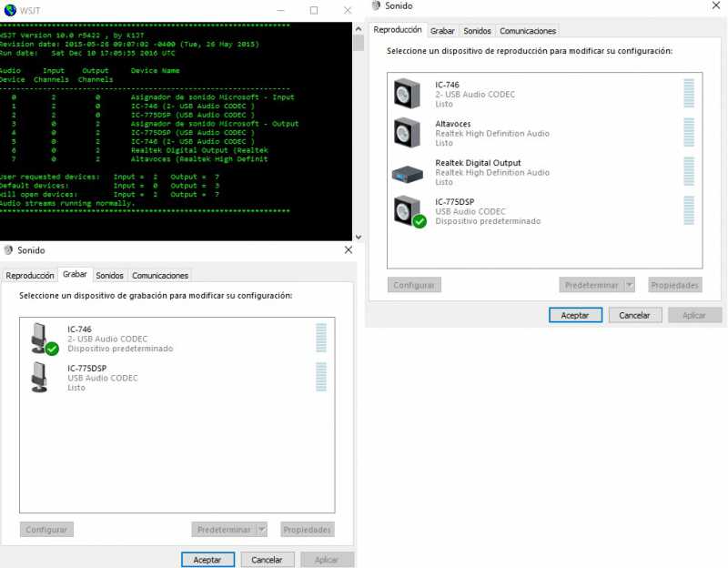Image resolution: width=728 pixels, height=568 pixels.
Task: Click the WSJT console scrollbar thumb
Action: (x=359, y=43)
